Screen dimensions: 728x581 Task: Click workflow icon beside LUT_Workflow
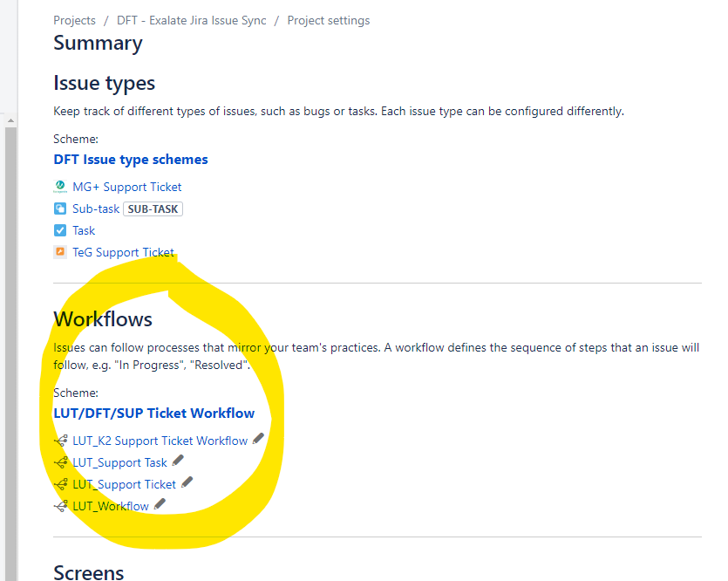pyautogui.click(x=60, y=506)
